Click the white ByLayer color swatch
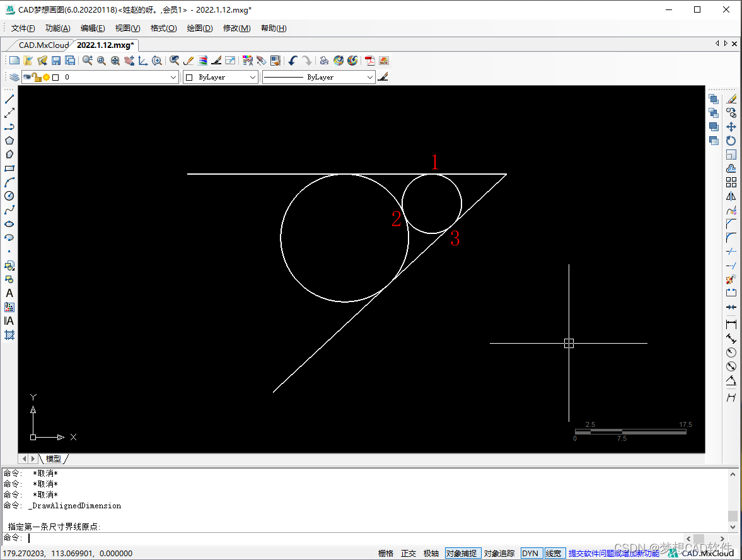Image resolution: width=742 pixels, height=560 pixels. point(189,77)
